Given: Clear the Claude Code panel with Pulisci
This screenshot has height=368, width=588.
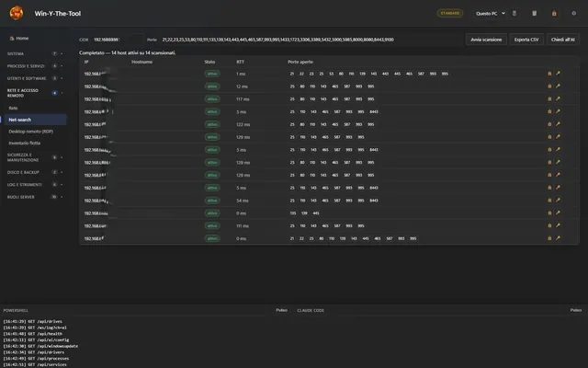Looking at the screenshot, I should pos(576,310).
